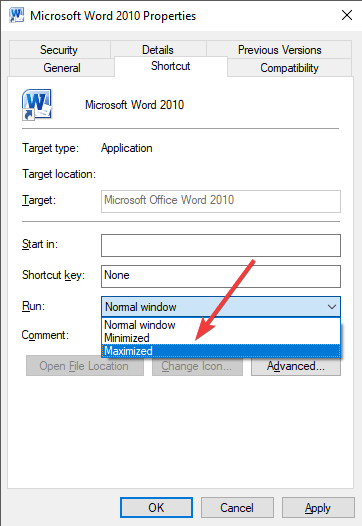Open the Previous Versions tab

click(x=279, y=50)
